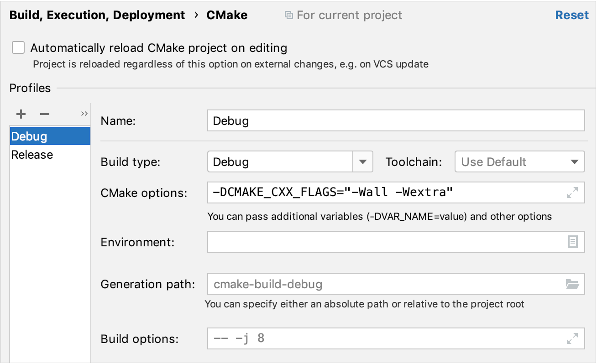Enable automatic CMake project reload on editing
Viewport: 597px width, 364px height.
(x=18, y=47)
